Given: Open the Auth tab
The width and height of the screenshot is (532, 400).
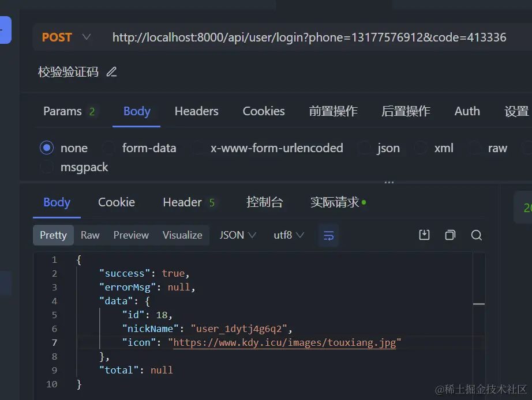Looking at the screenshot, I should tap(467, 111).
